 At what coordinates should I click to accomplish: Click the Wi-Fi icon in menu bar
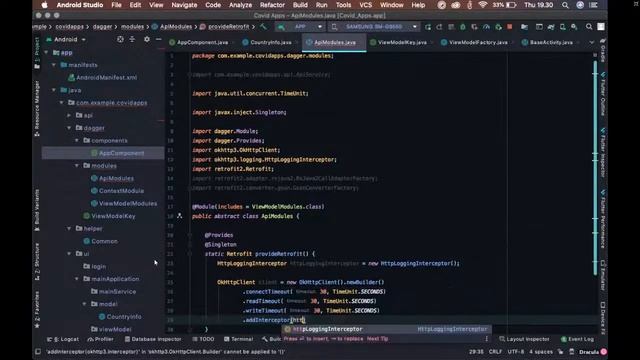[482, 5]
